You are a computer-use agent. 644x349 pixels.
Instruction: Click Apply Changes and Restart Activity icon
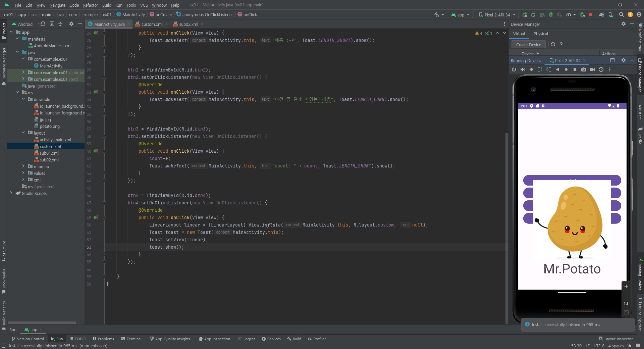[x=533, y=15]
